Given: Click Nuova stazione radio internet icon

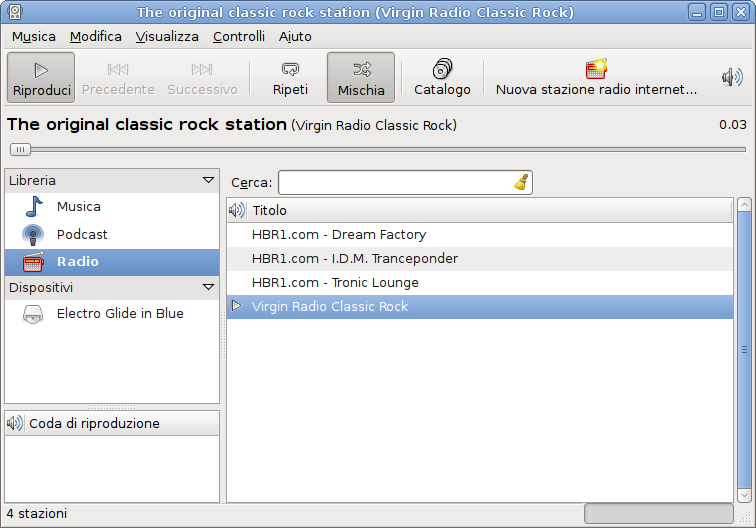Looking at the screenshot, I should click(596, 70).
